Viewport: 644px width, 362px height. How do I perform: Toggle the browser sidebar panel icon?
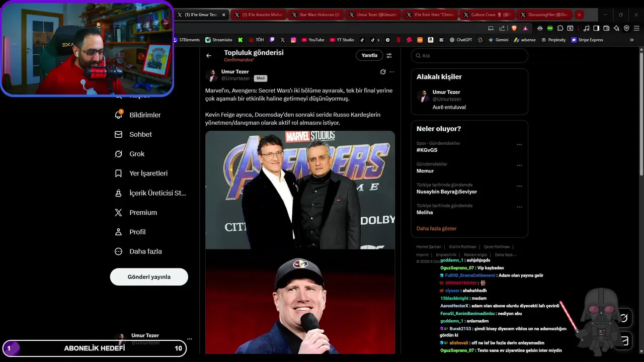coord(596,28)
